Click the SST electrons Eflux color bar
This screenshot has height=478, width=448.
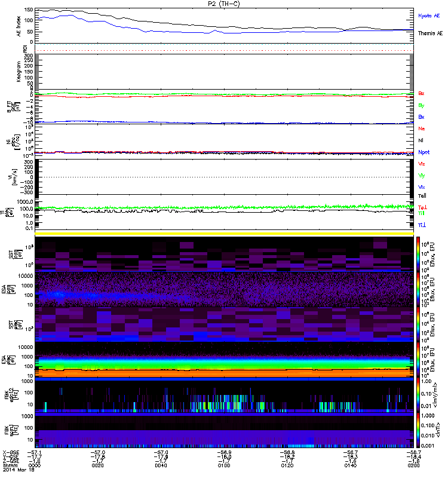pos(419,324)
